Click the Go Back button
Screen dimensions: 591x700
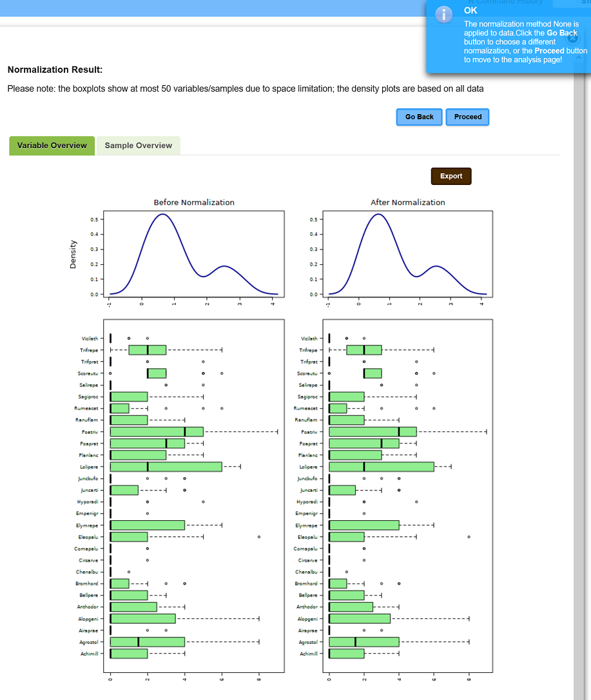click(419, 117)
